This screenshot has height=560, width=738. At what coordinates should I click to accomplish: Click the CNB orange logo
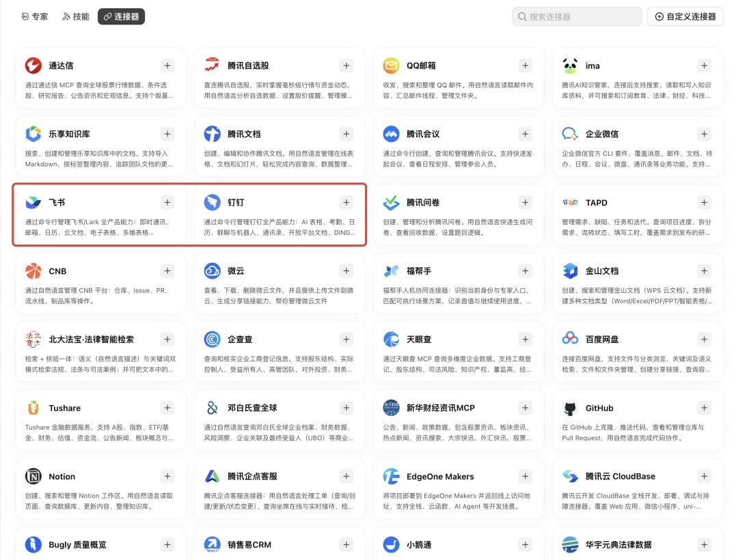[x=33, y=271]
